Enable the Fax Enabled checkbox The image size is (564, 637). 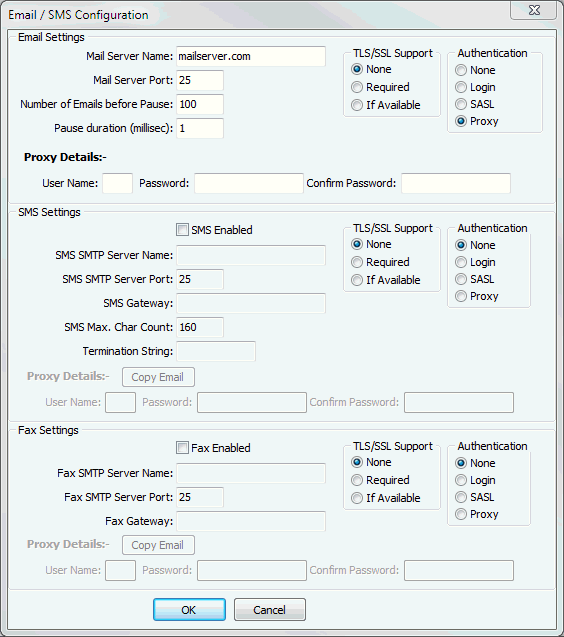tap(182, 448)
